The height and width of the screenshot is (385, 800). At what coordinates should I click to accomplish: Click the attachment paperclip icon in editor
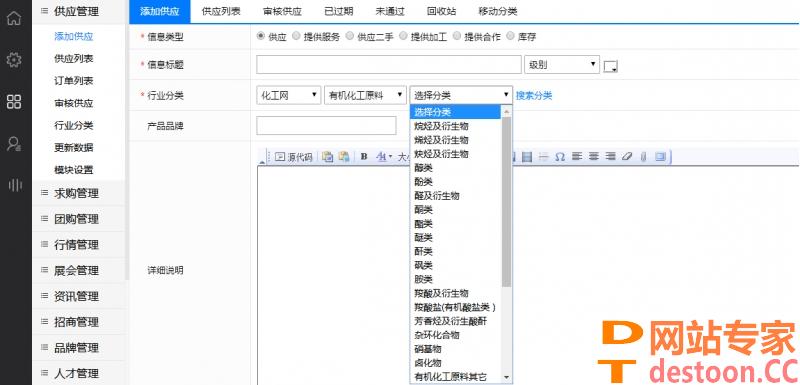point(643,157)
